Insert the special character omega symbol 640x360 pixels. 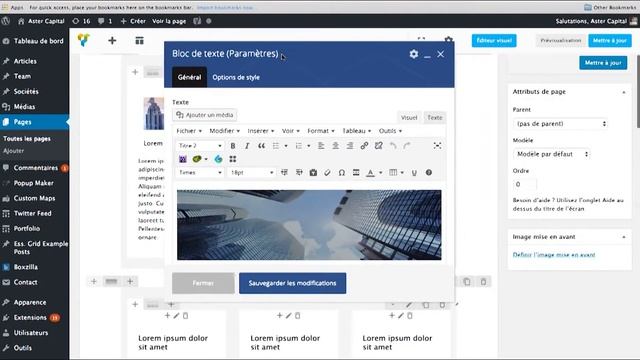click(342, 173)
